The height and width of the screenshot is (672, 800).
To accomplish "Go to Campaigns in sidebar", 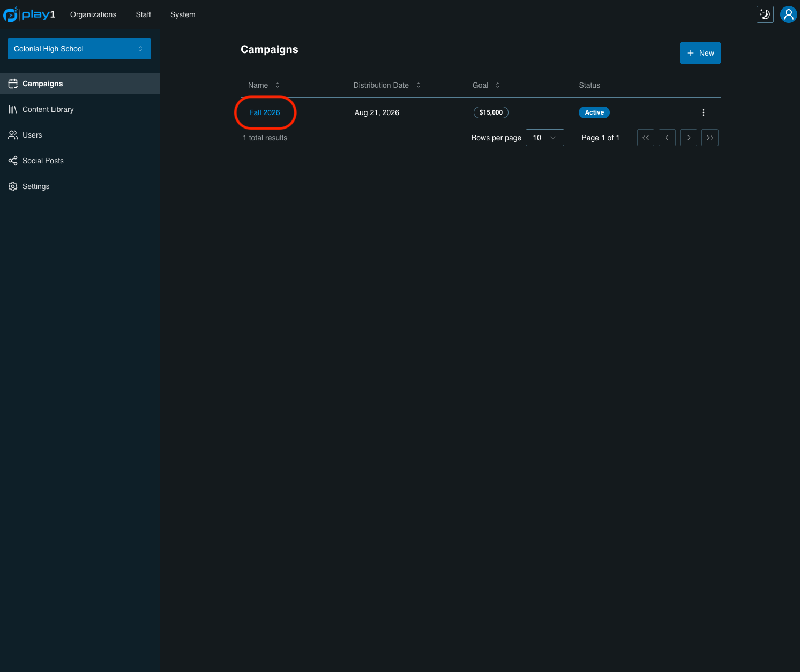I will (80, 84).
